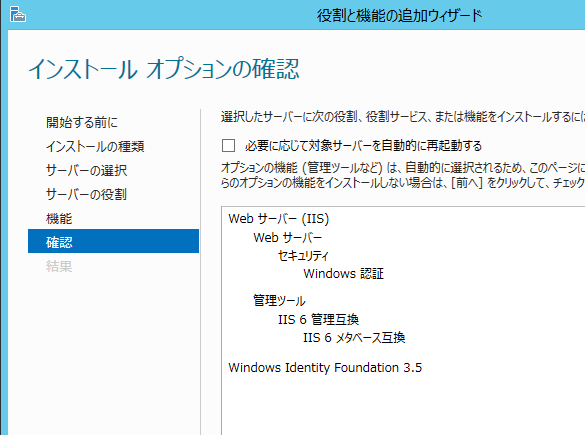Viewport: 585px width, 435px height.
Task: Enable automatic restart of destination server checkbox
Action: [228, 145]
